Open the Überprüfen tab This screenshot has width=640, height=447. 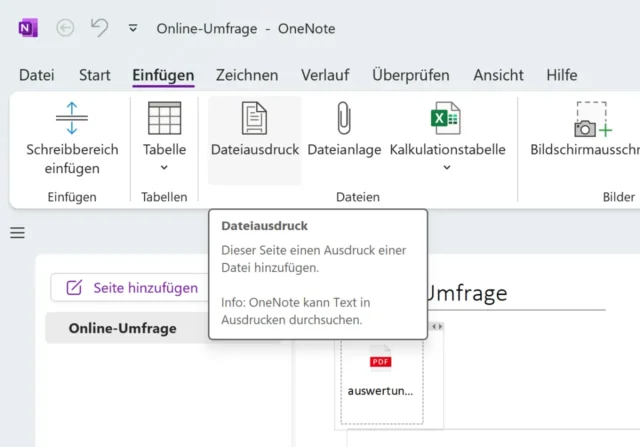[x=411, y=75]
